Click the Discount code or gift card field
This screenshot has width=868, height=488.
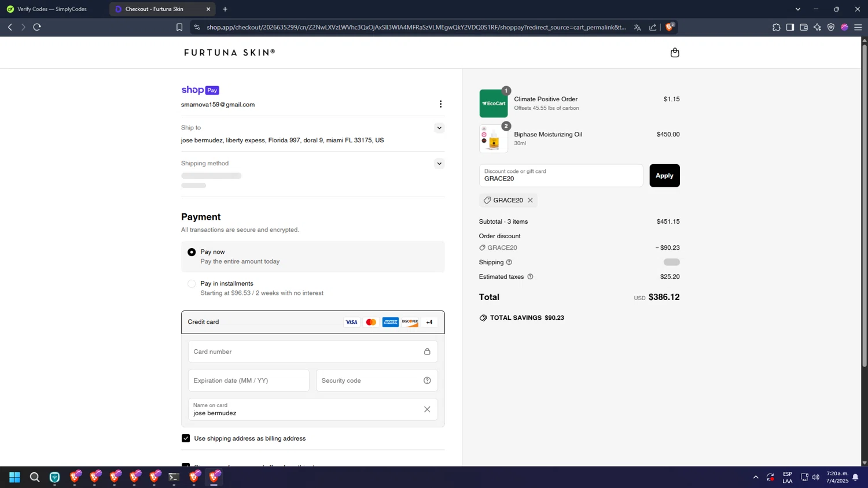pos(561,176)
